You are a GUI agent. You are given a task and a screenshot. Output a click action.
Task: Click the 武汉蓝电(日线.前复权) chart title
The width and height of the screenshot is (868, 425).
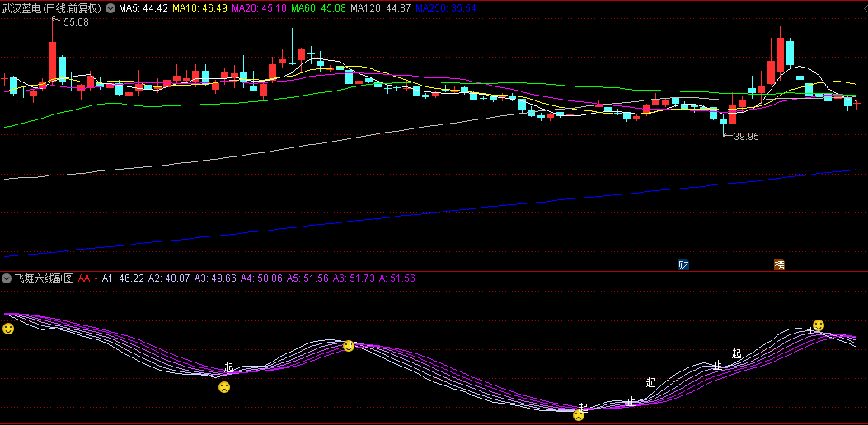click(x=52, y=8)
